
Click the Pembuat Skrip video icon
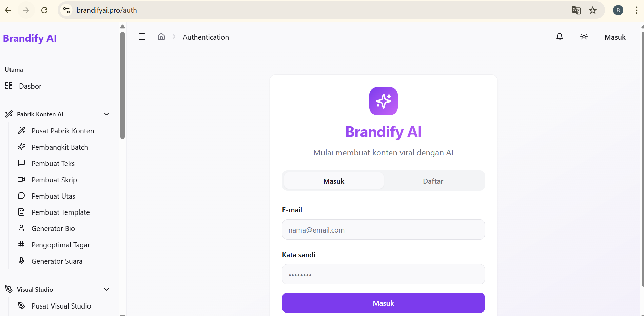21,179
